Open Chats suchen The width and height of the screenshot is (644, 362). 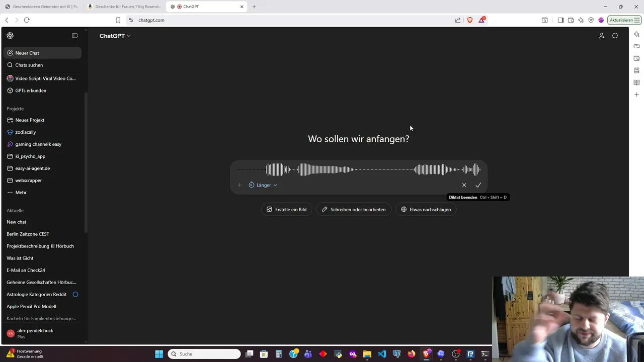[42, 65]
